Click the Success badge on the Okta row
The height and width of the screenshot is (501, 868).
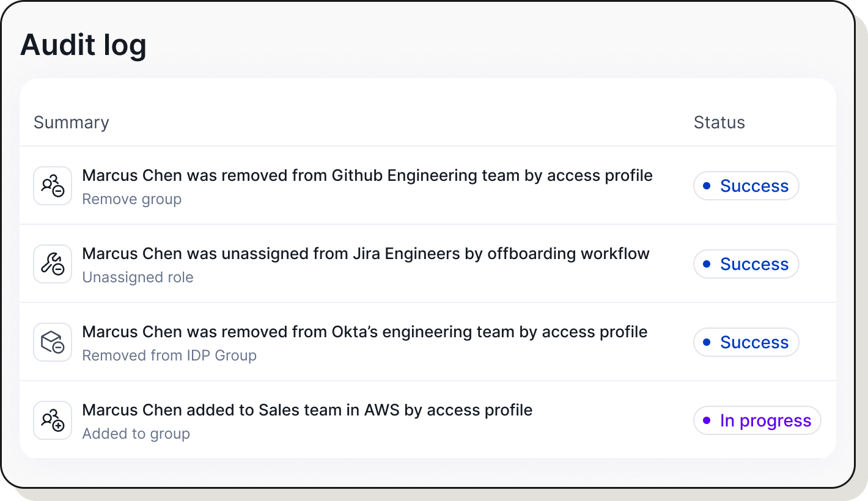coord(746,342)
